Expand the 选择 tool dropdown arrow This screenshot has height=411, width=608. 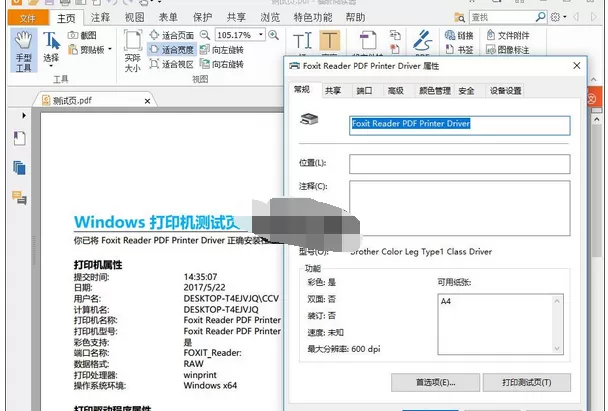(x=51, y=66)
